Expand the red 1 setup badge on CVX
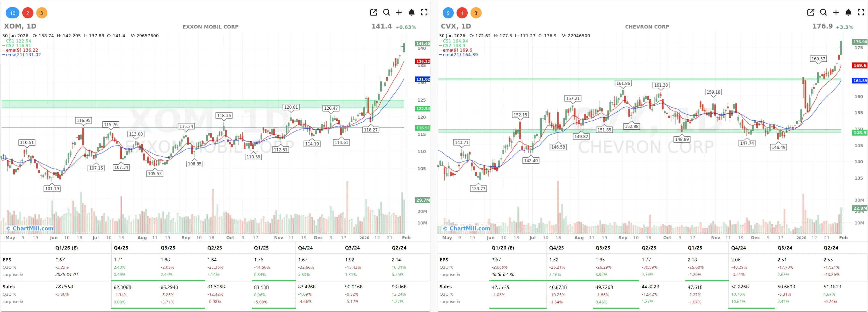The height and width of the screenshot is (312, 868). coord(462,13)
